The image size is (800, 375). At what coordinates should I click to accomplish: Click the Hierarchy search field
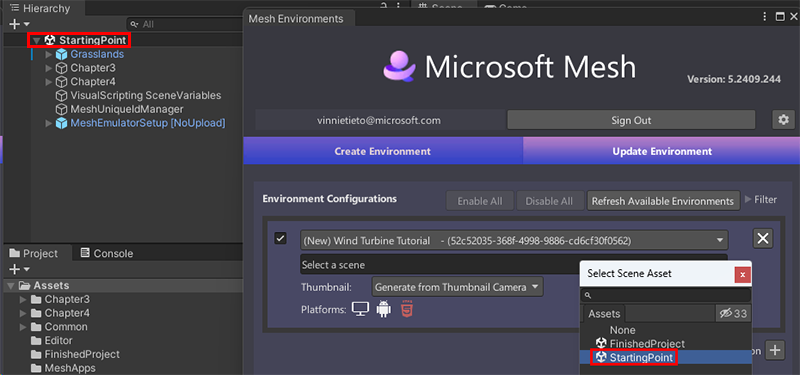(184, 24)
